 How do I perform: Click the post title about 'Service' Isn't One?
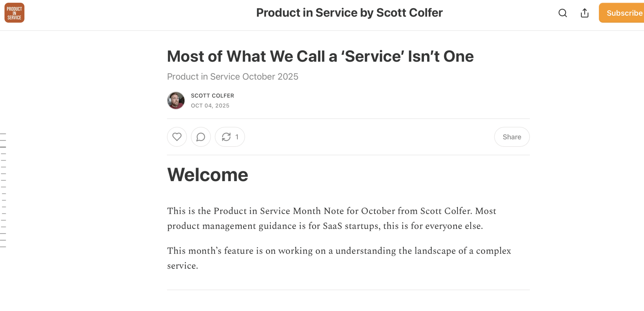(x=320, y=56)
